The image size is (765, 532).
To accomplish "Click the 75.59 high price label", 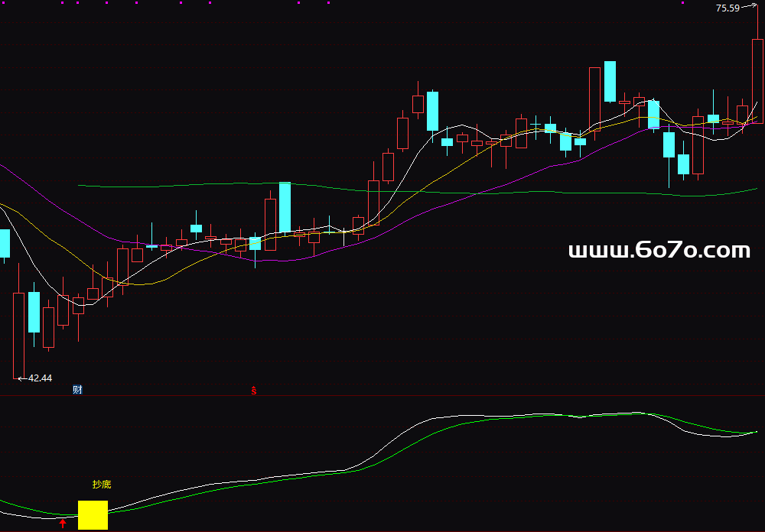I will (728, 8).
